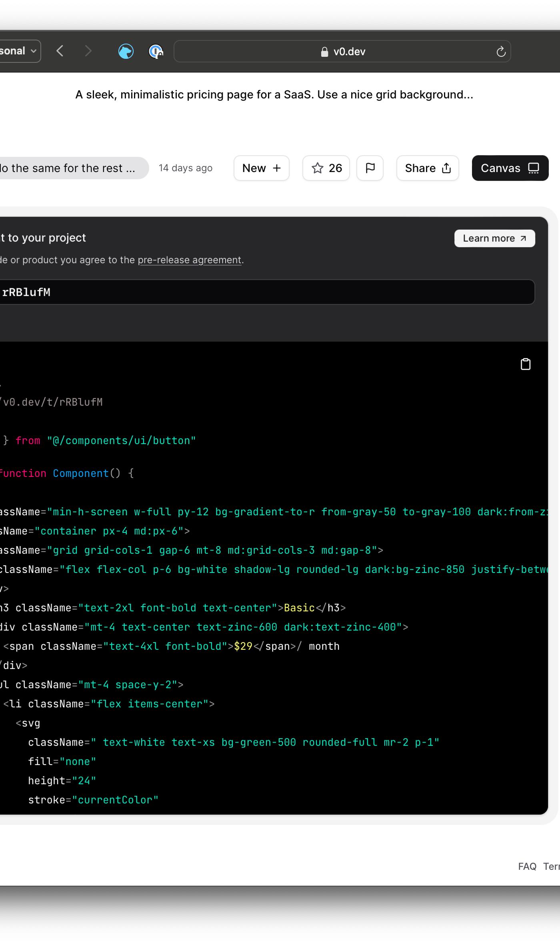This screenshot has height=945, width=560.
Task: Click the fill="none" code line
Action: click(x=62, y=761)
